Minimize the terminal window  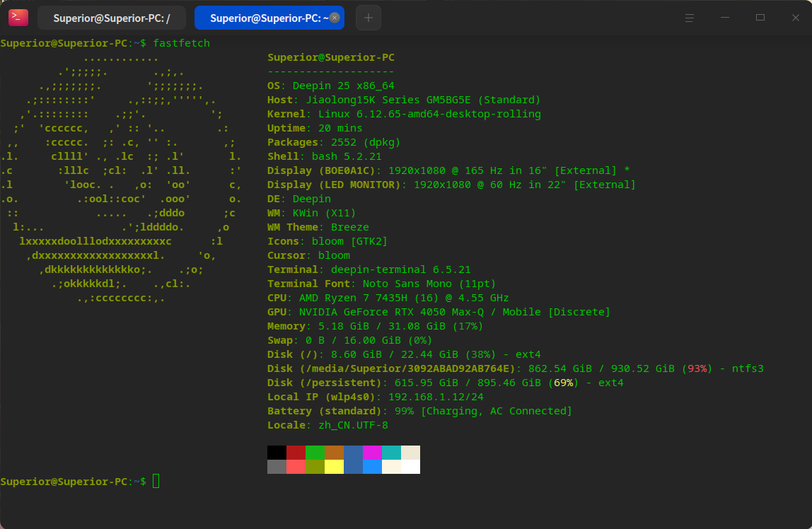coord(724,18)
